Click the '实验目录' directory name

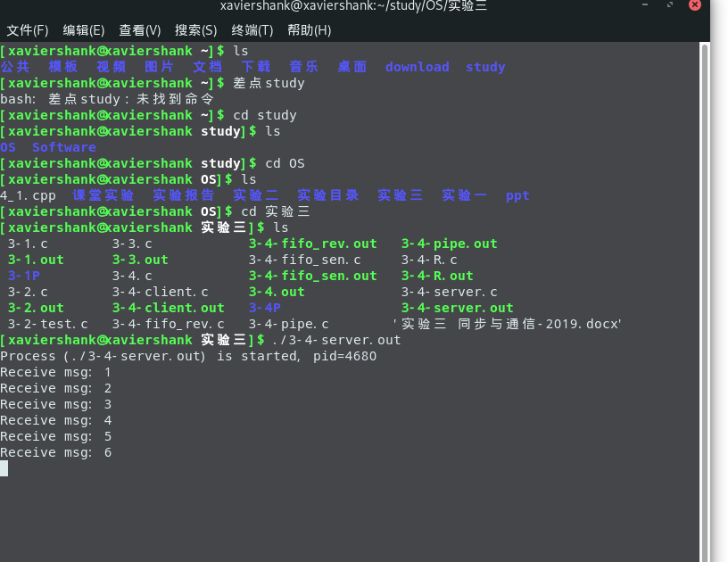(328, 195)
